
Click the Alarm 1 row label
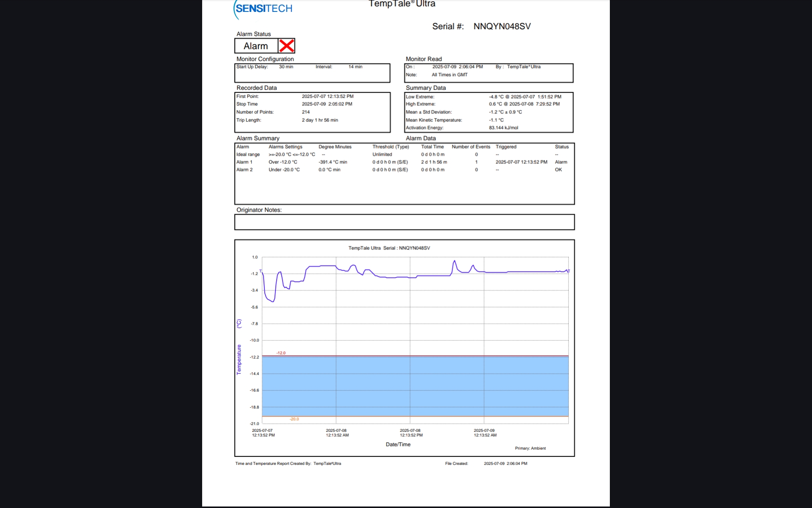(x=244, y=162)
